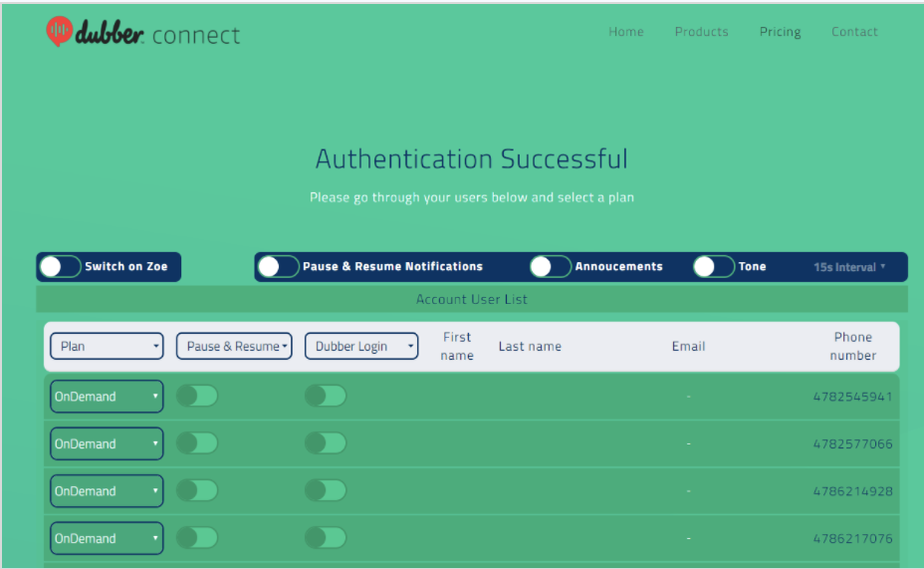Screen dimensions: 924x569
Task: Click the Email column header
Action: 688,346
